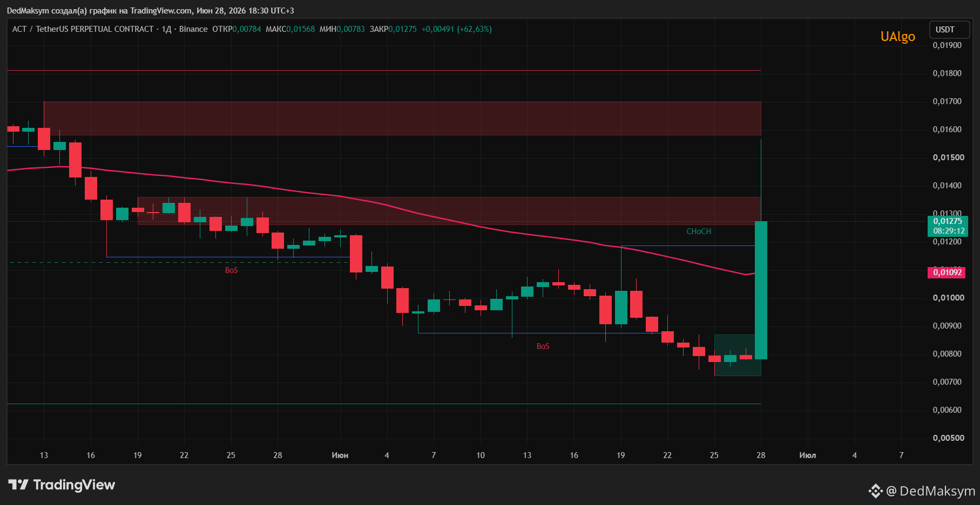Click the 0,01700 price axis label

tap(947, 101)
